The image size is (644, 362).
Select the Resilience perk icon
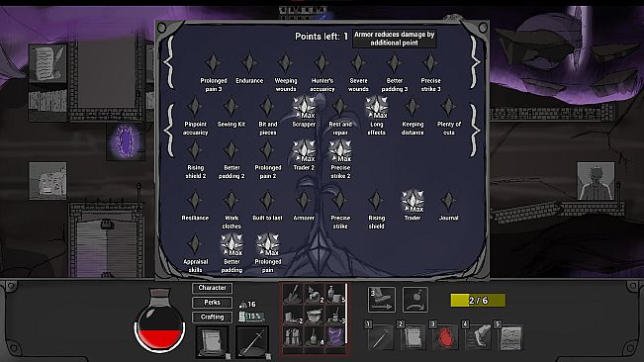[195, 201]
